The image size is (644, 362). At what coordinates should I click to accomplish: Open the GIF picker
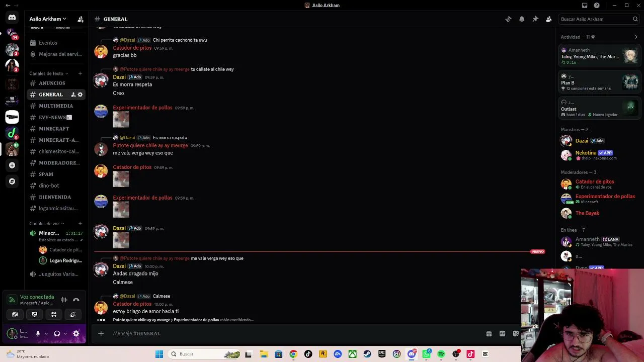pos(502,333)
